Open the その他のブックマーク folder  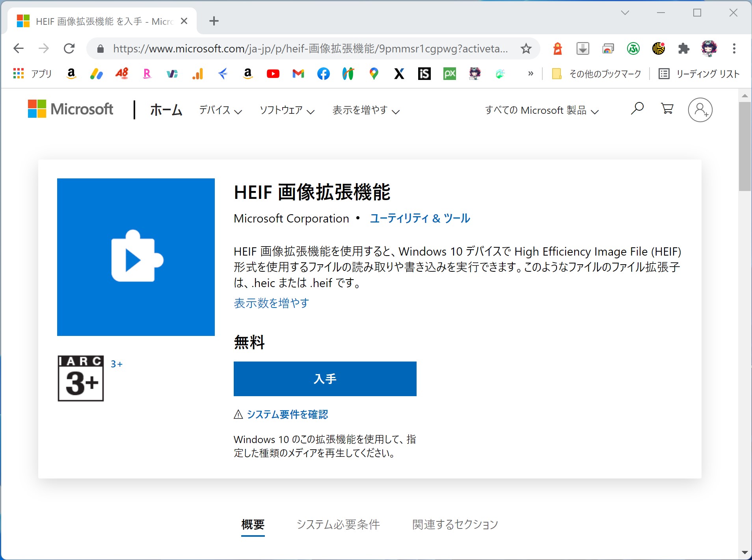coord(597,74)
